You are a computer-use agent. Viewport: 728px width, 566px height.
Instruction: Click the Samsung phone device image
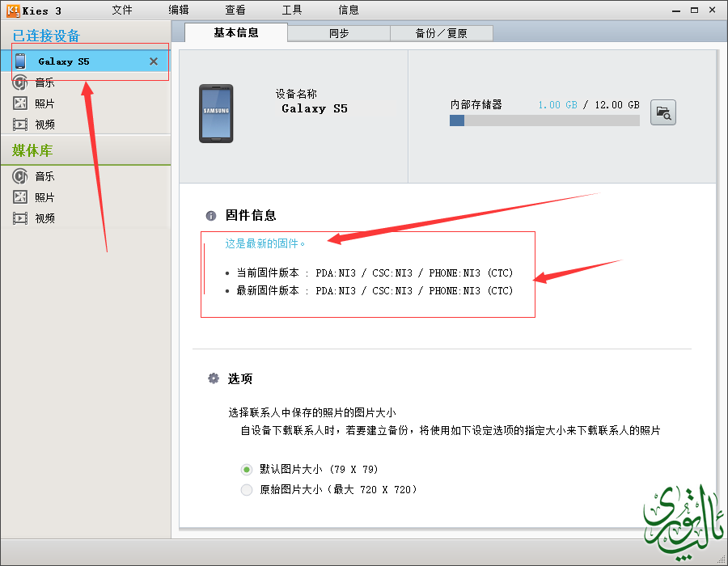[x=216, y=114]
